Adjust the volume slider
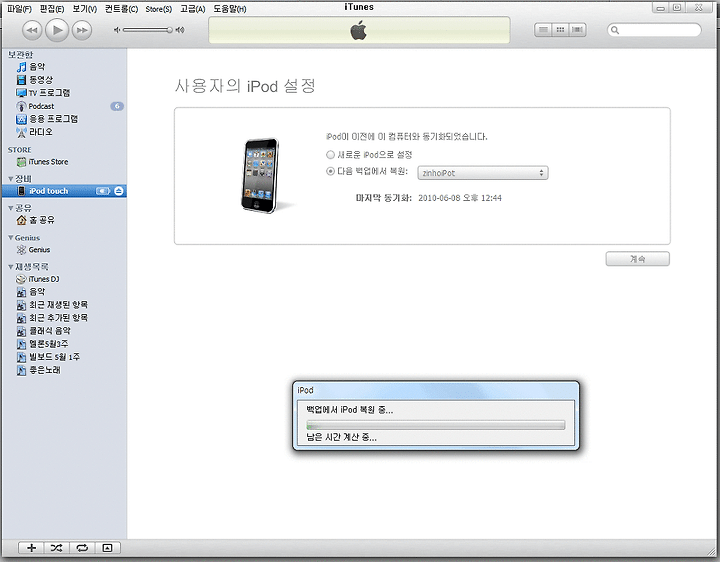 [147, 30]
